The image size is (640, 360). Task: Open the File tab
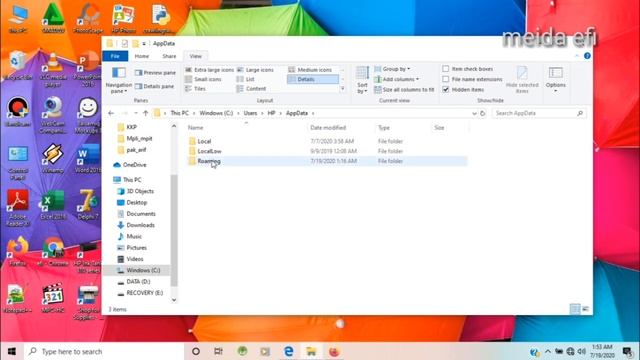115,56
